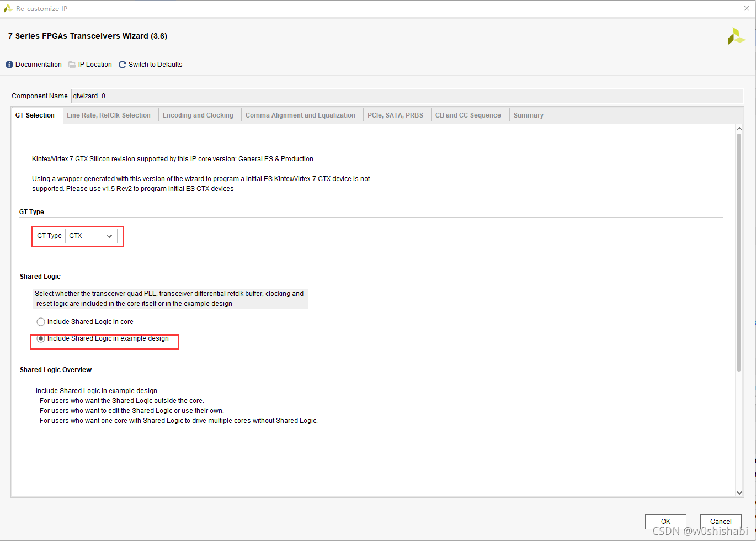The image size is (756, 541).
Task: Click the GT Type section heading
Action: 31,212
